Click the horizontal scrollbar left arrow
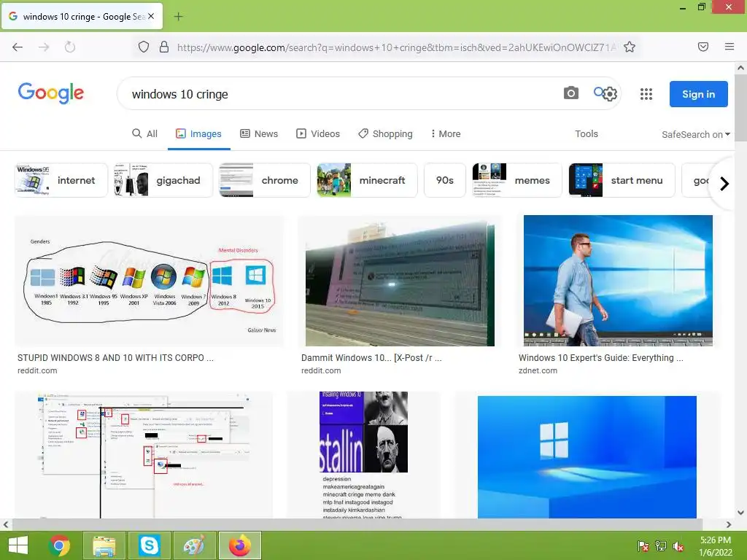The image size is (747, 560). [x=6, y=525]
